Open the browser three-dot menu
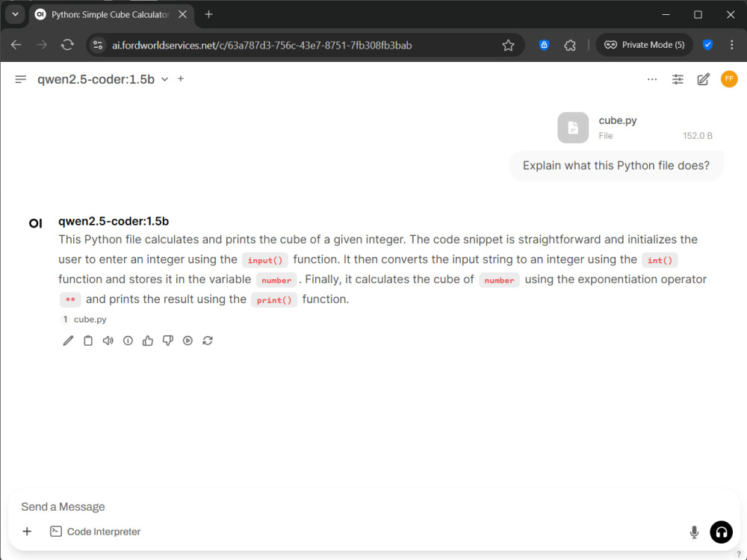 [732, 45]
